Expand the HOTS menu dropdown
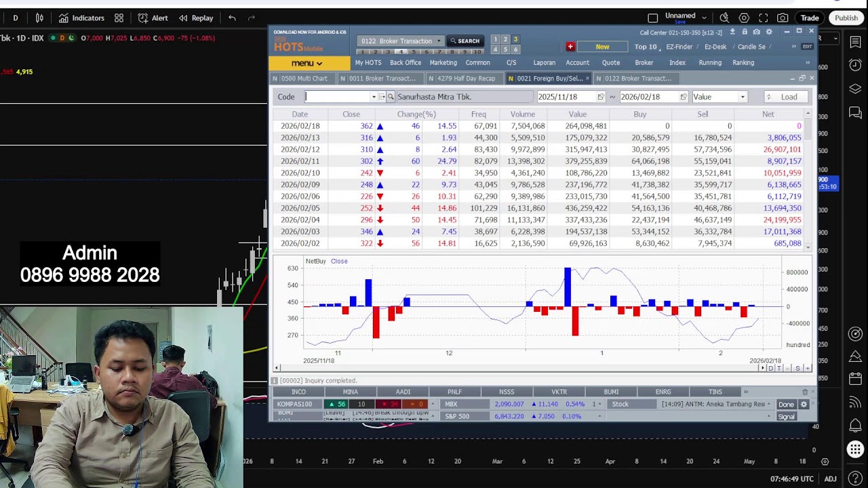Screen dimensions: 868x488 [310, 63]
